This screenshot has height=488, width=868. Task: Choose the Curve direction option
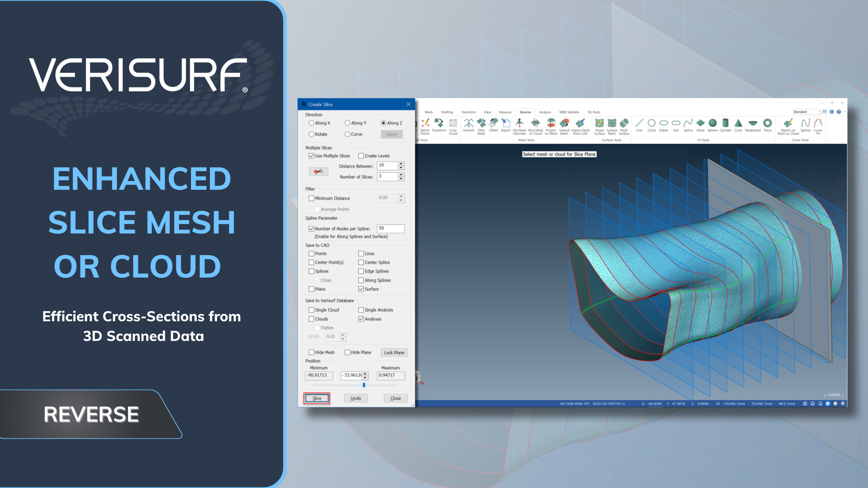[x=354, y=134]
